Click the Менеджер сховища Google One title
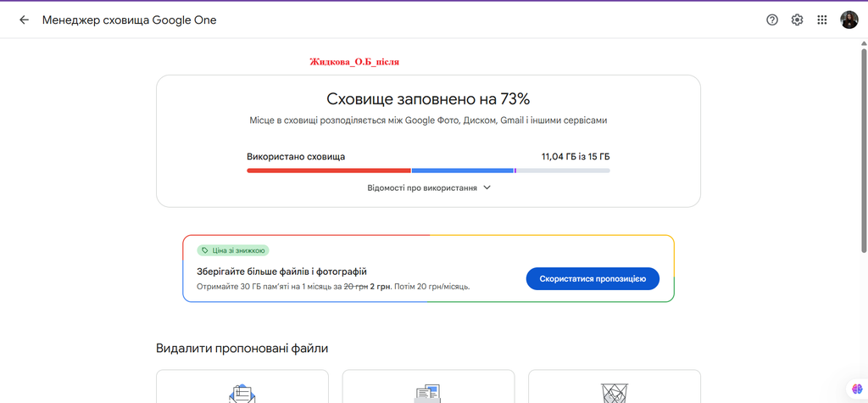The width and height of the screenshot is (868, 403). tap(129, 20)
